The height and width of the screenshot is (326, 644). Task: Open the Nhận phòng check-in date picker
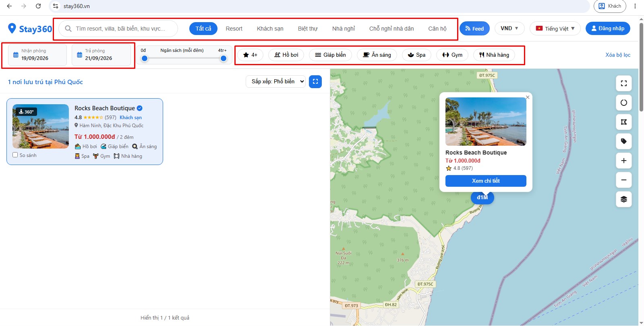(37, 55)
